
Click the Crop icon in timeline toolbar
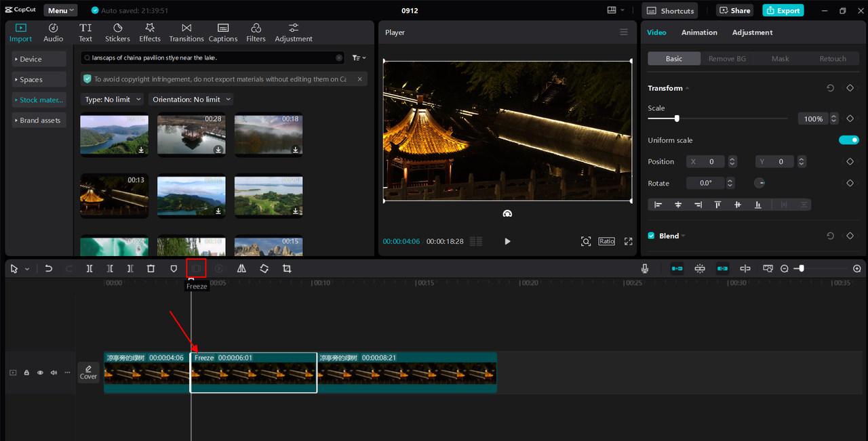coord(287,269)
